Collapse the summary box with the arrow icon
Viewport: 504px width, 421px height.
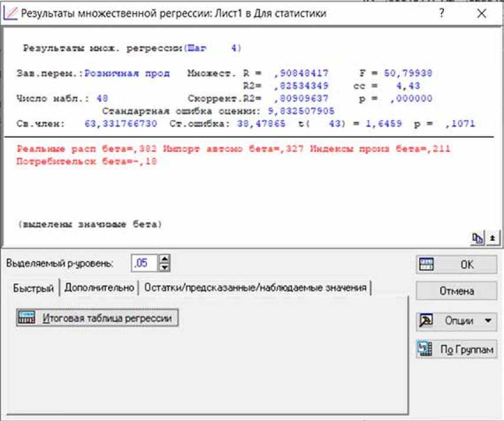492,238
